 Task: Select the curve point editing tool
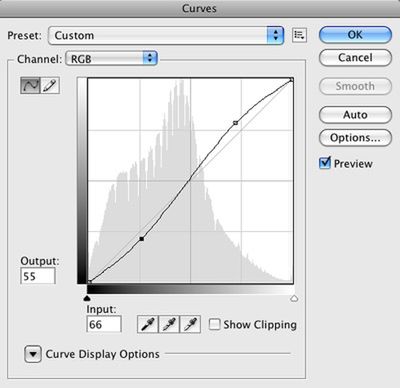(x=30, y=85)
